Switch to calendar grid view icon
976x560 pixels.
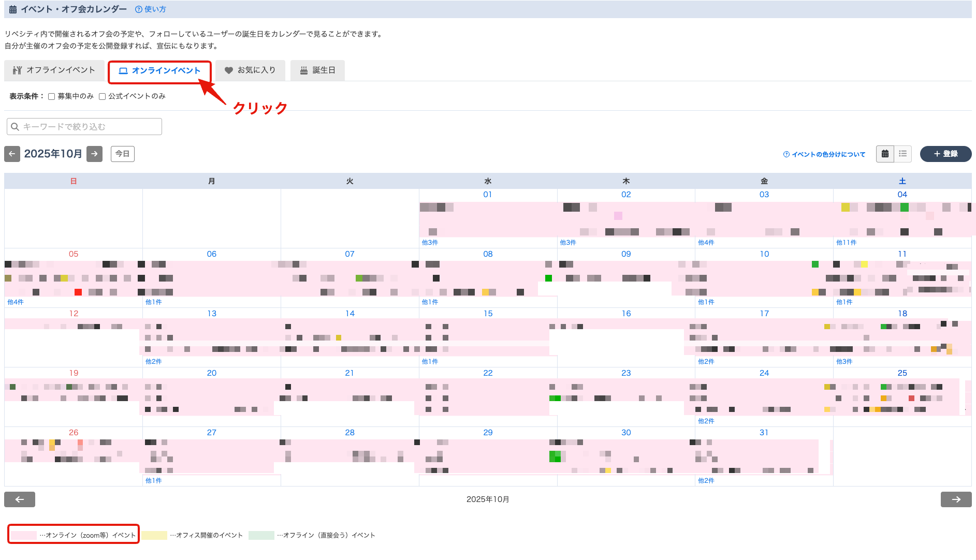point(885,154)
